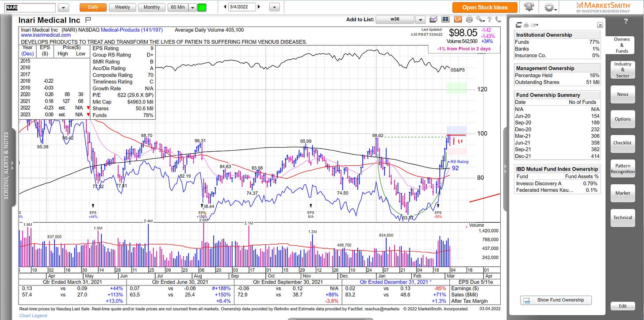Image resolution: width=644 pixels, height=320 pixels.
Task: Switch chart to Monthly timeframe
Action: [152, 7]
